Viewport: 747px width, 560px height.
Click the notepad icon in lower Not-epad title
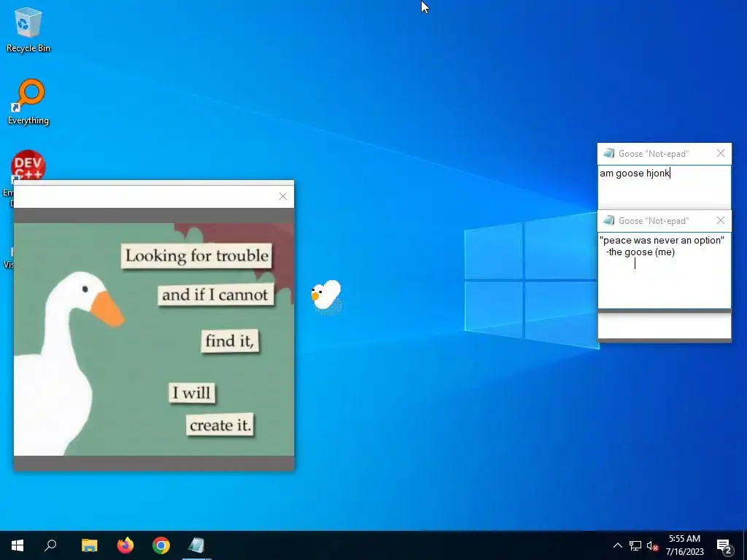coord(609,220)
